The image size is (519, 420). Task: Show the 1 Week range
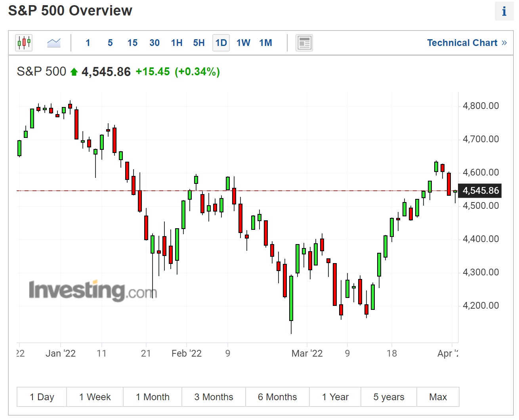(x=95, y=397)
